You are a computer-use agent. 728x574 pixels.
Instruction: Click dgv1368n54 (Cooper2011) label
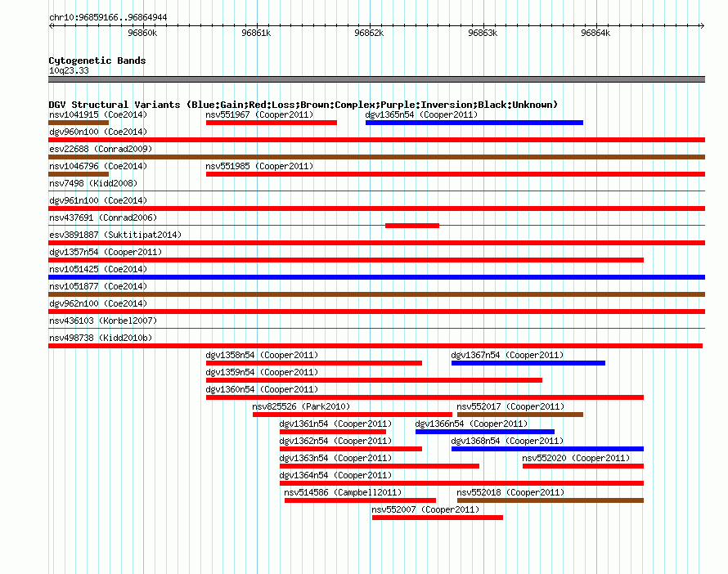pyautogui.click(x=507, y=441)
